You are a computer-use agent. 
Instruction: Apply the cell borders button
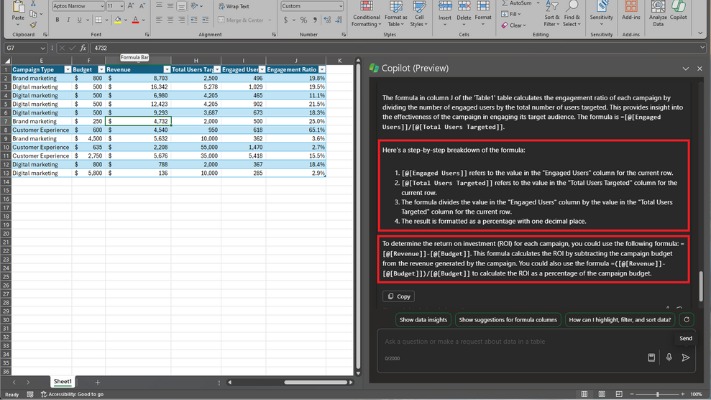[98, 20]
